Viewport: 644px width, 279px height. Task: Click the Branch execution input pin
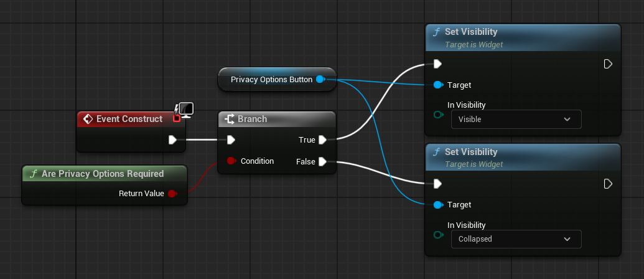tap(231, 139)
